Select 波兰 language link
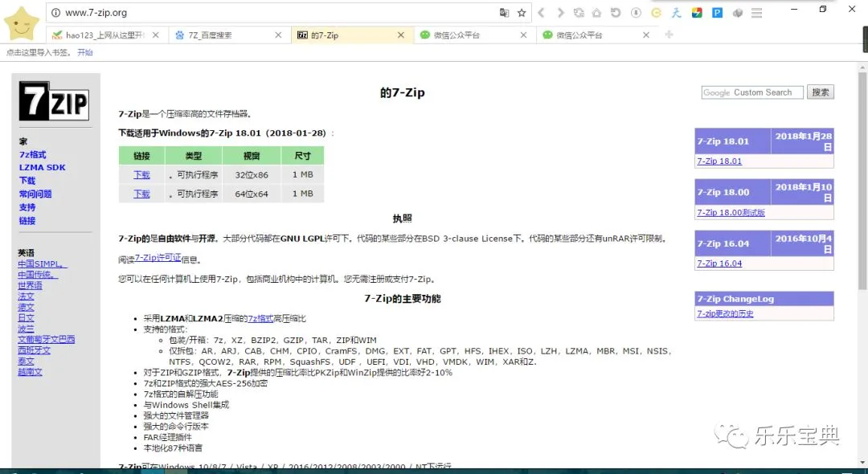The height and width of the screenshot is (474, 868). [x=26, y=329]
